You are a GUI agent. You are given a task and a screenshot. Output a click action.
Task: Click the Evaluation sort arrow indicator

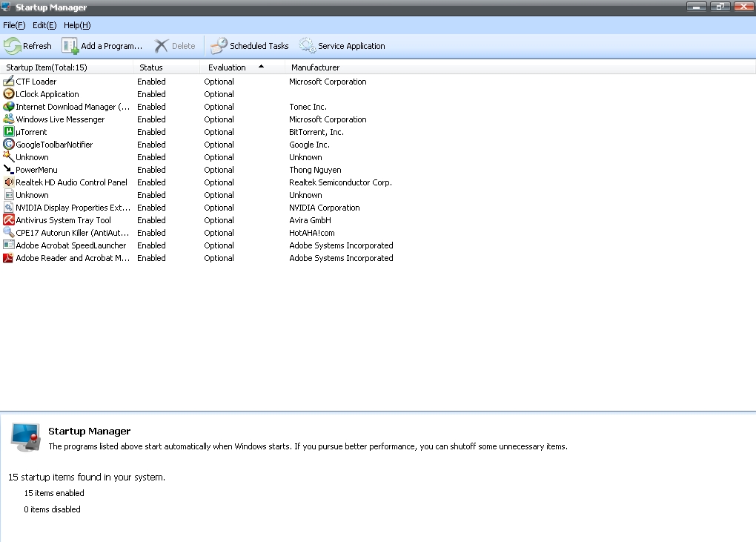pyautogui.click(x=262, y=66)
